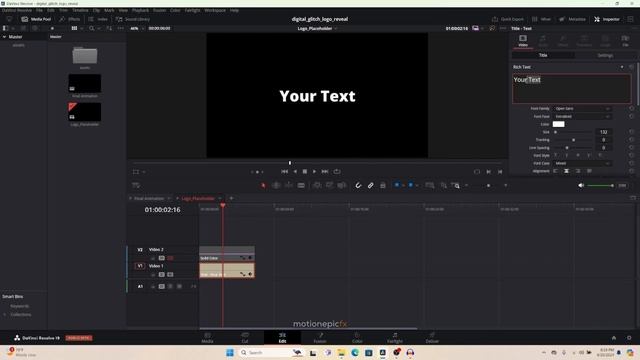Switch to the Media page

[207, 338]
